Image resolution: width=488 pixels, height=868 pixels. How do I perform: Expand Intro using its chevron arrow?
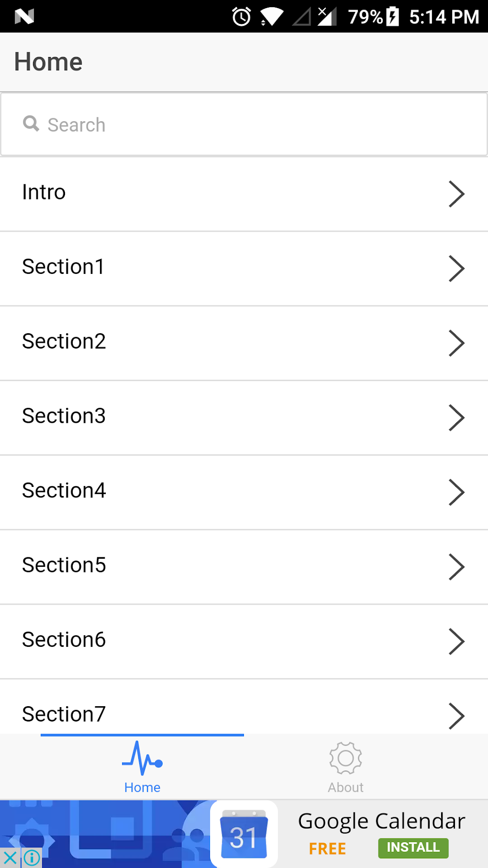pyautogui.click(x=456, y=194)
